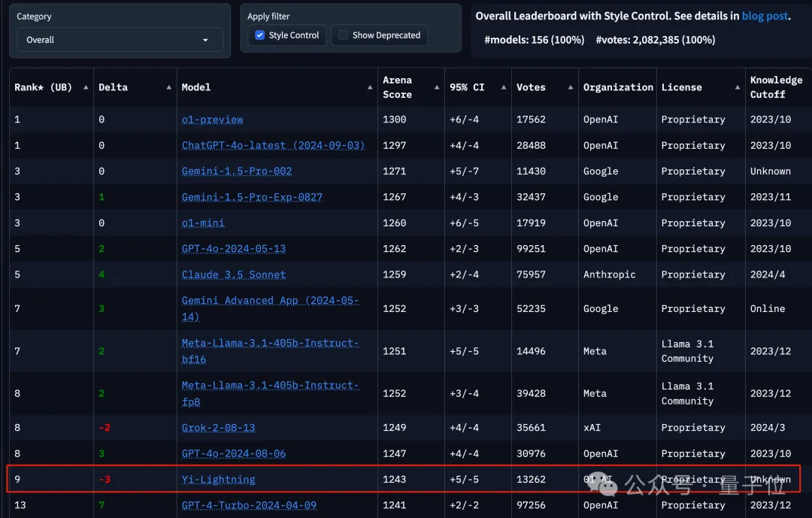Open the GPT-4-Turbo-2024-04-09 link
The image size is (812, 518).
coord(249,505)
